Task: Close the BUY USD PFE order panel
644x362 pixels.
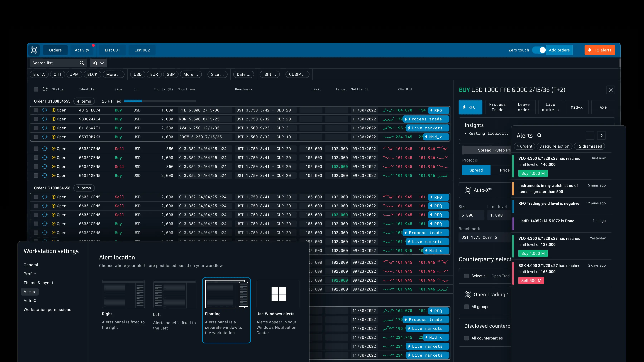Action: pyautogui.click(x=611, y=90)
